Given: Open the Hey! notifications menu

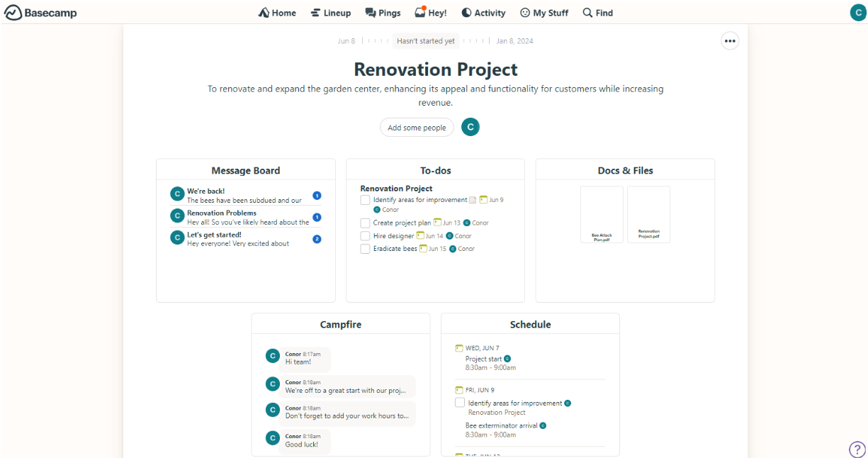Looking at the screenshot, I should point(431,13).
